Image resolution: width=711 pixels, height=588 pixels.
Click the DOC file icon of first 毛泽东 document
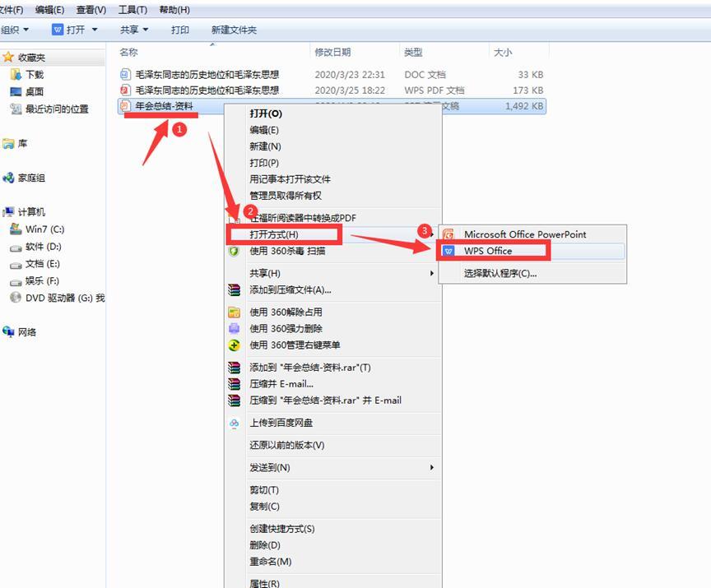[x=125, y=74]
